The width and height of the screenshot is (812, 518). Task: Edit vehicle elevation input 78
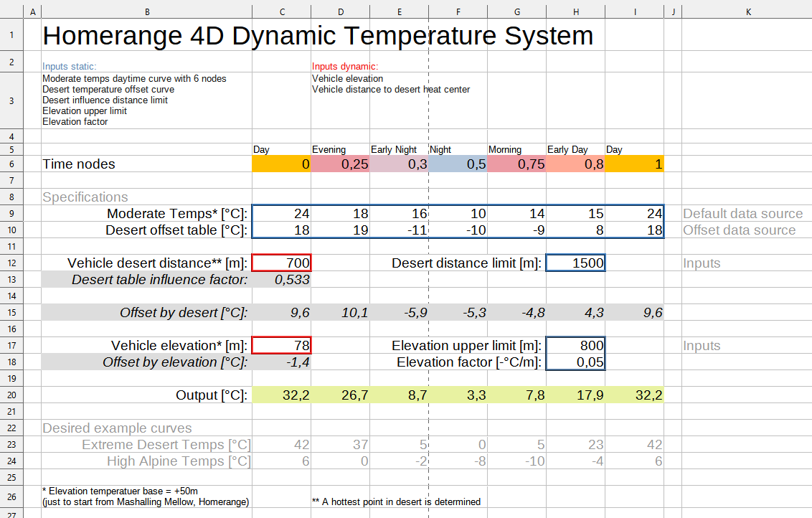point(282,346)
